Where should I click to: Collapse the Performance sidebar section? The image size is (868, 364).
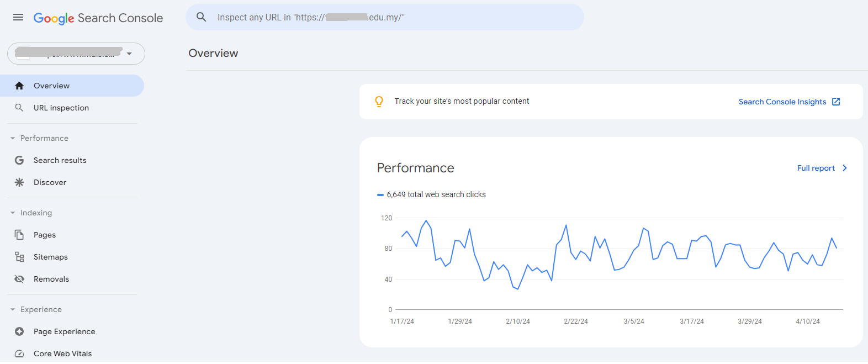pyautogui.click(x=13, y=138)
